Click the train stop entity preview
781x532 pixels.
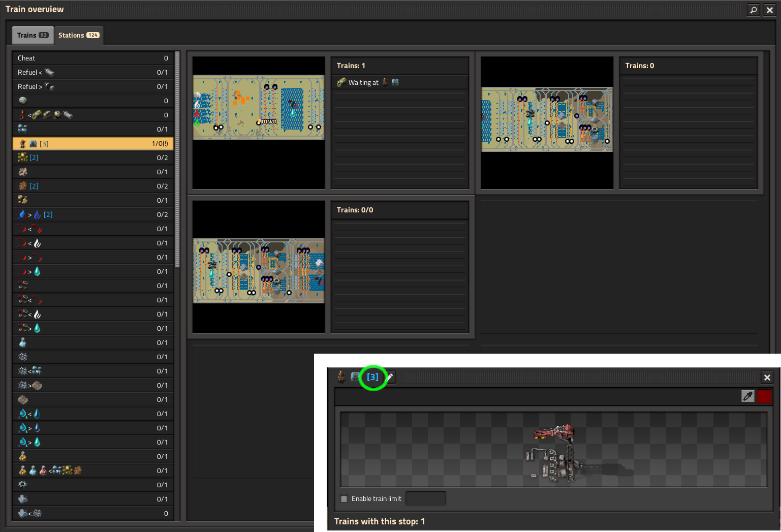tap(553, 450)
